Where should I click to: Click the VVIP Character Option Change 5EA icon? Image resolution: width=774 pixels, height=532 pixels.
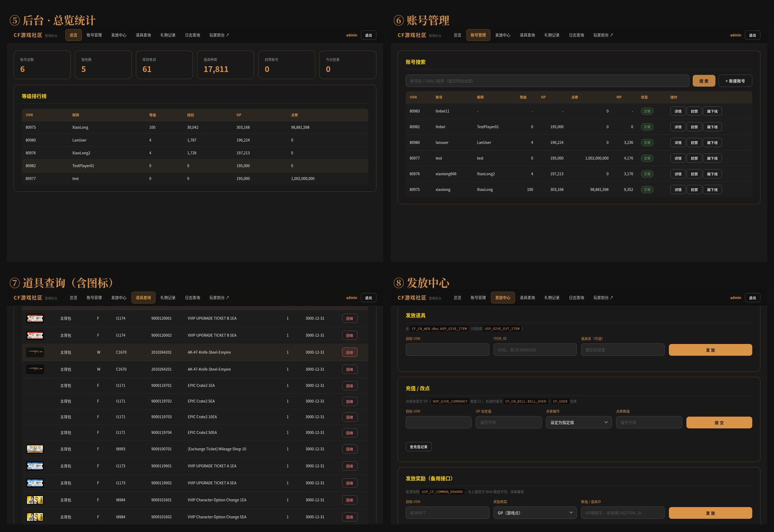pos(35,517)
